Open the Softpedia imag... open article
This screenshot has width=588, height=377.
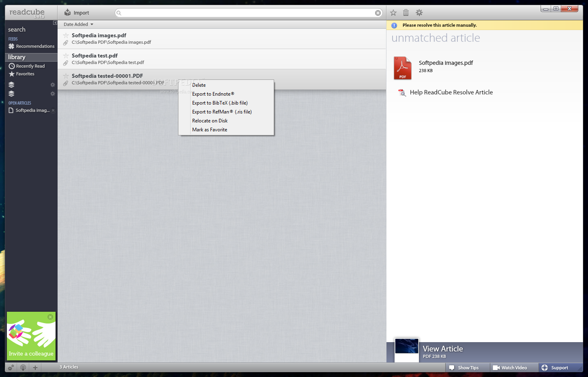tap(29, 110)
